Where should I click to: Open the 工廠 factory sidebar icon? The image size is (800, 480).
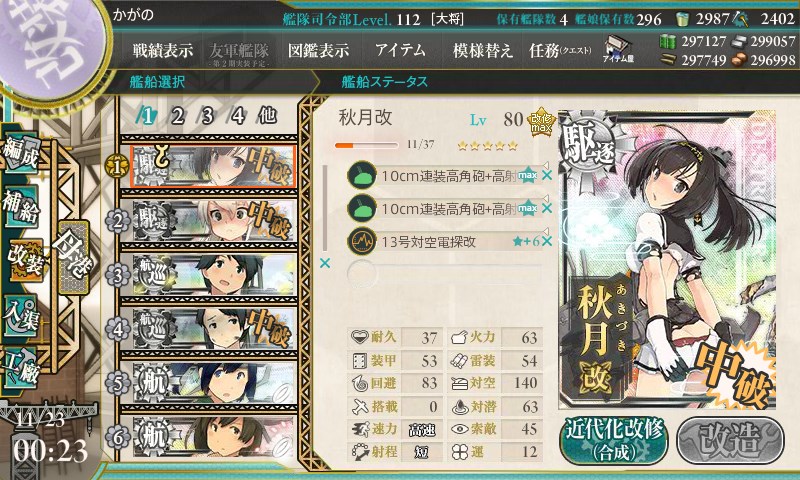(22, 367)
